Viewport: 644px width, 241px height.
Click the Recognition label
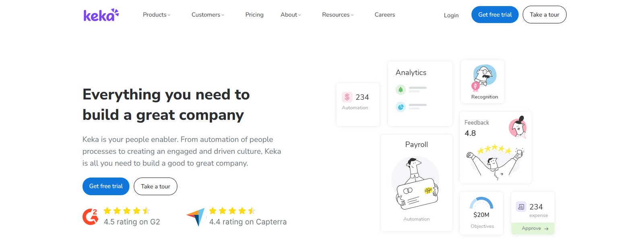point(485,97)
